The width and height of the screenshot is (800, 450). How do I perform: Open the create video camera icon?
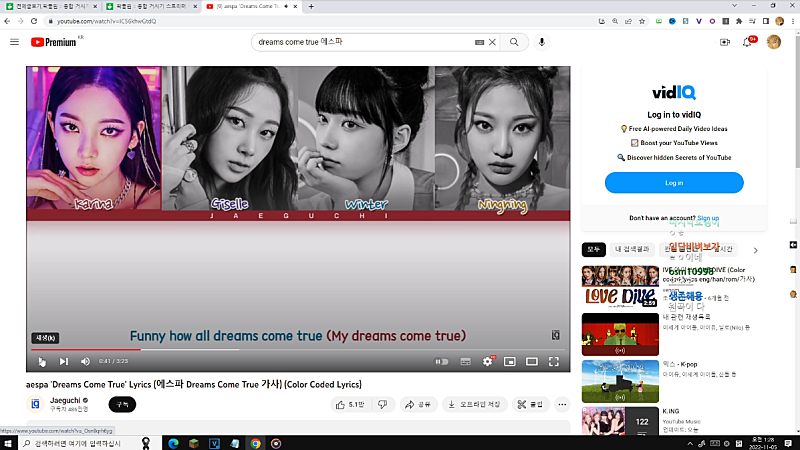click(x=724, y=42)
